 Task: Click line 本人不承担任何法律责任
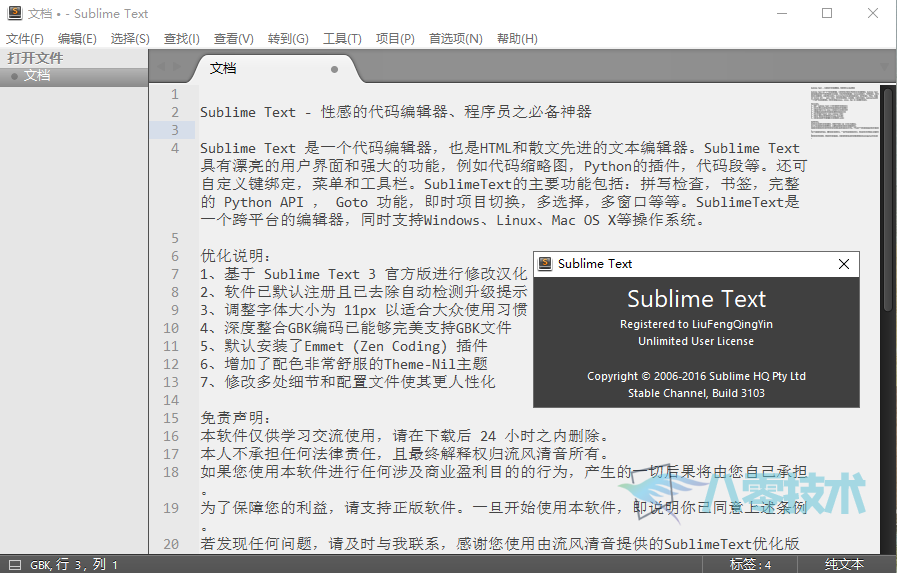[x=404, y=454]
